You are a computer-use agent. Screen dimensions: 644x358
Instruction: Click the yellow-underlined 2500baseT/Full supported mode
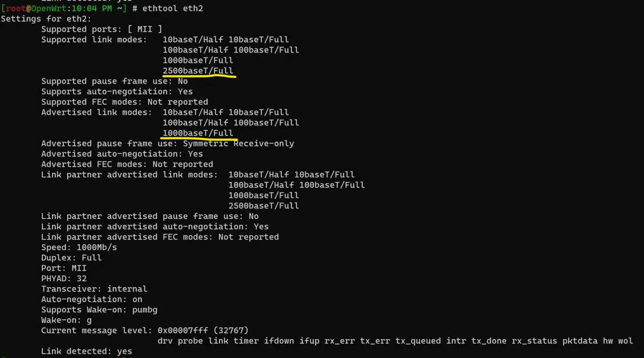point(198,71)
